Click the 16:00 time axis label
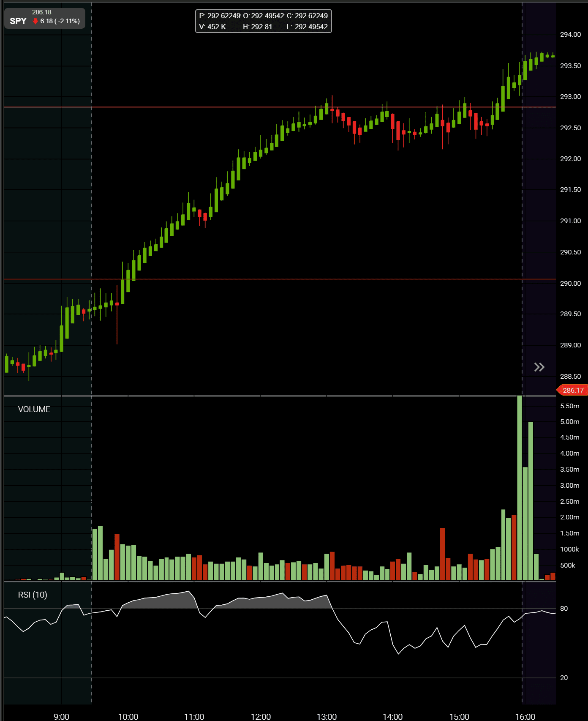This screenshot has height=721, width=588. pyautogui.click(x=525, y=716)
